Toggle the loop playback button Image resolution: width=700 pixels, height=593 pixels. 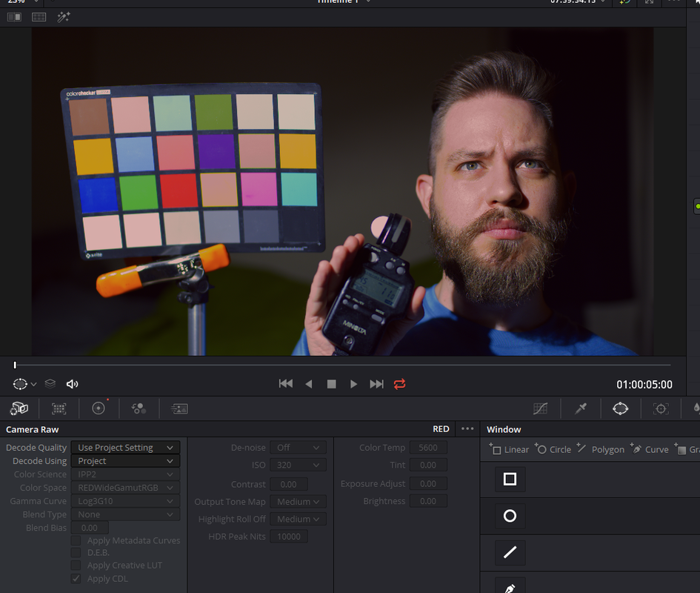[x=399, y=384]
